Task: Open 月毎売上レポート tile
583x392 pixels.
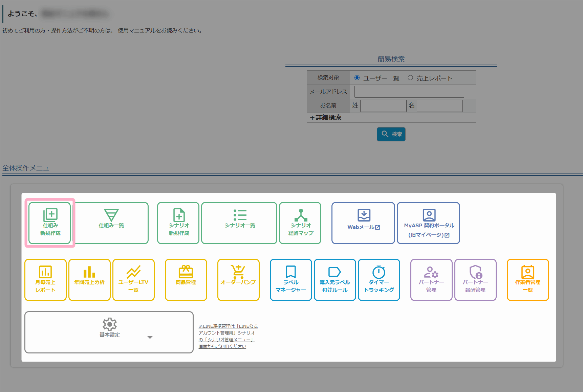Action: tap(45, 280)
